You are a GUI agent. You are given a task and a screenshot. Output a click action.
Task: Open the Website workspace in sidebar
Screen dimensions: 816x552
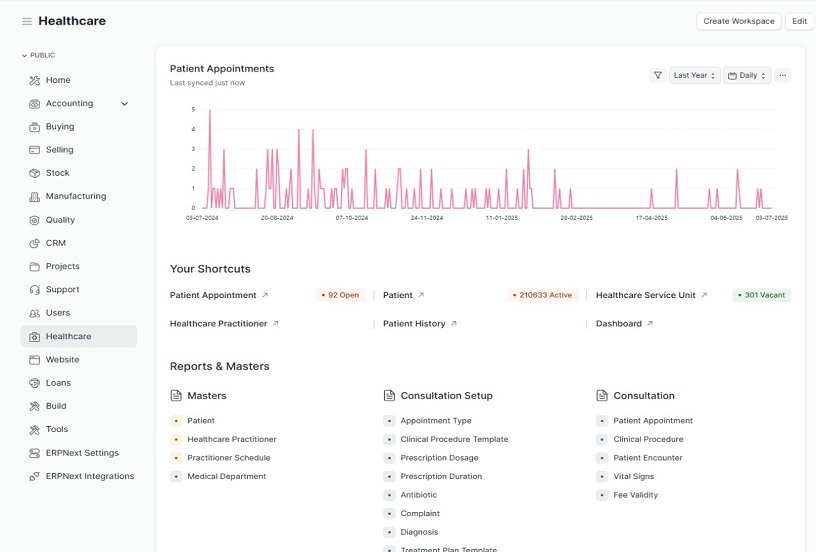point(62,359)
